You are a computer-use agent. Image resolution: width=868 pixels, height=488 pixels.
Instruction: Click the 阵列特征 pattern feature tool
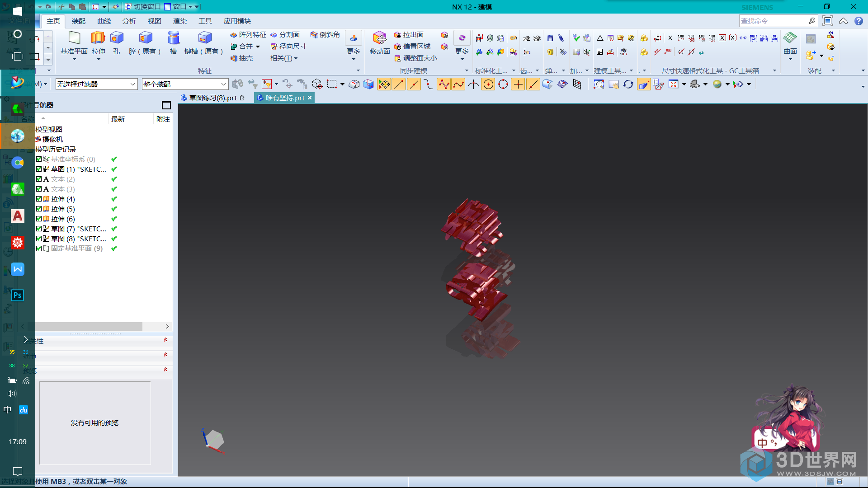coord(248,35)
